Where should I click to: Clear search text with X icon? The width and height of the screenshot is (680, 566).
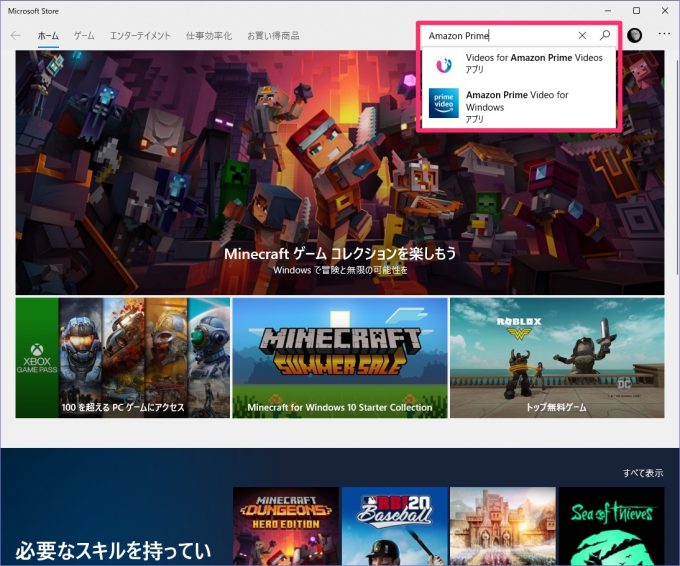pyautogui.click(x=582, y=36)
